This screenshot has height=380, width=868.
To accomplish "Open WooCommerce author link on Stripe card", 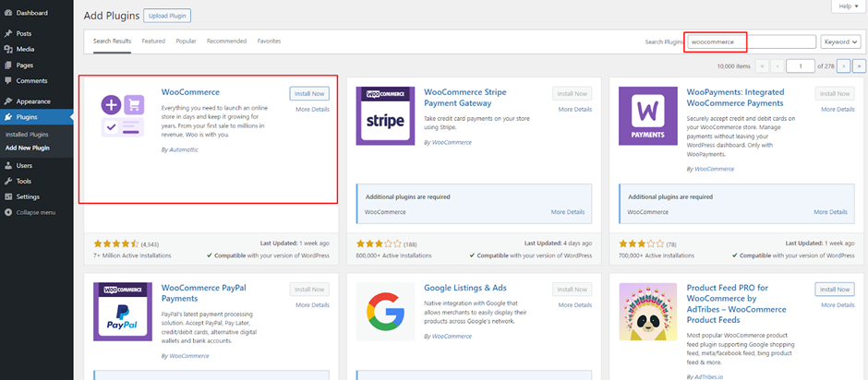I will coord(452,142).
